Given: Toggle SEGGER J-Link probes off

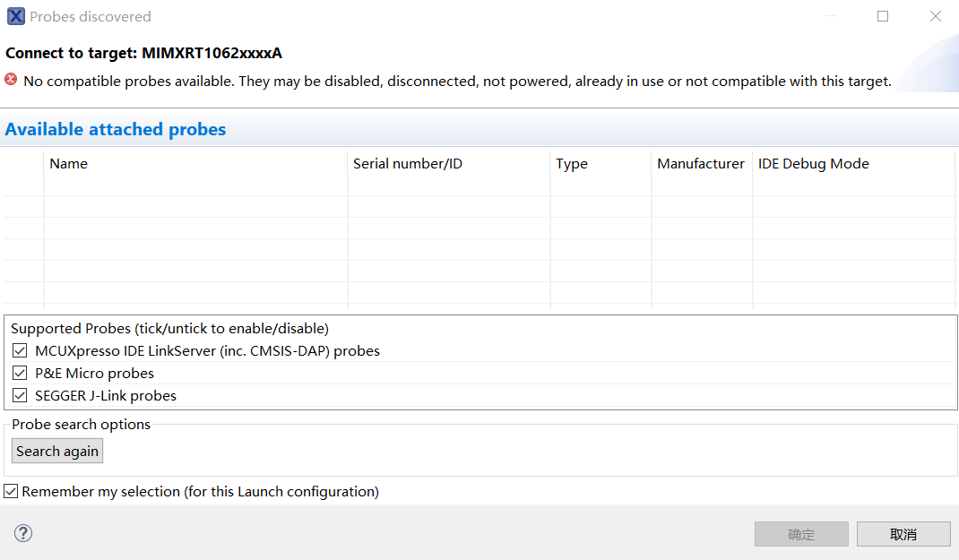Looking at the screenshot, I should click(x=20, y=395).
